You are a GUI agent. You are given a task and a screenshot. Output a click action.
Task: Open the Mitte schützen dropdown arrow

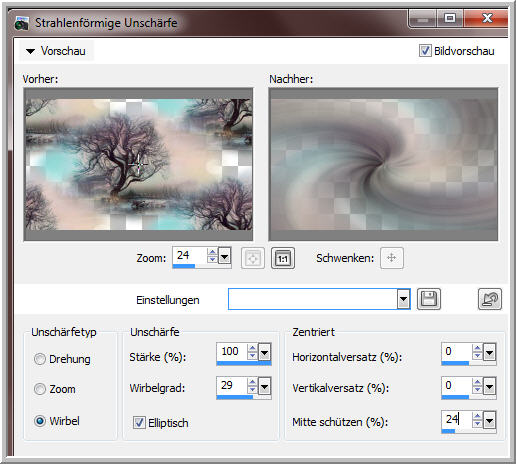(x=489, y=421)
